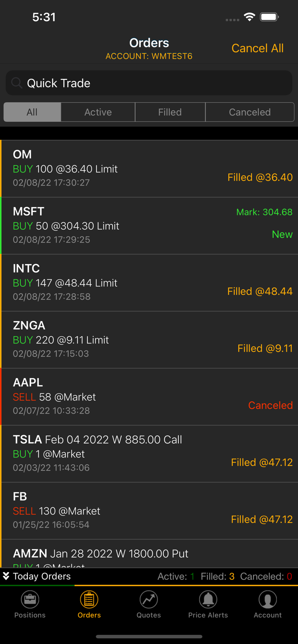Open the MSFT new limit order

point(149,226)
